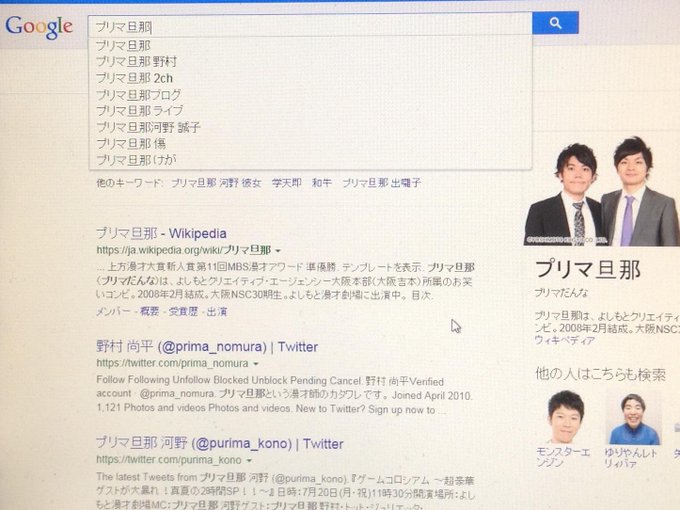The image size is (680, 510).
Task: Open 野村 尚平 (@prima_nomura) Twitter result
Action: pos(207,347)
